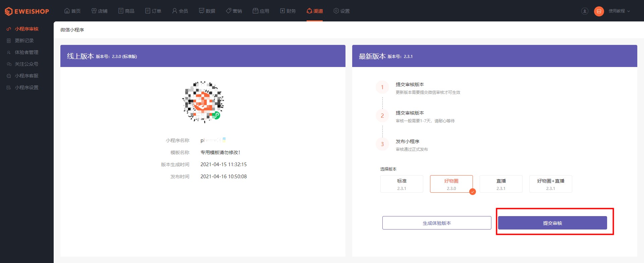
Task: Click the 选择版本 label
Action: click(x=388, y=169)
